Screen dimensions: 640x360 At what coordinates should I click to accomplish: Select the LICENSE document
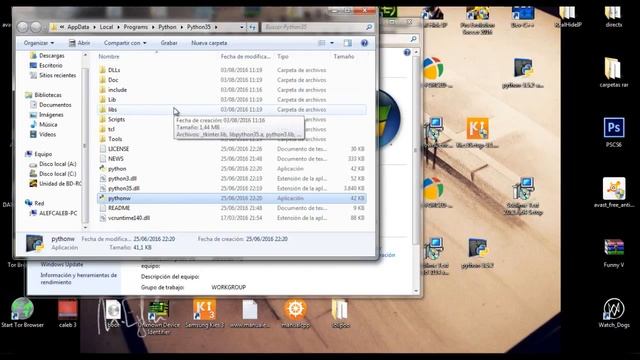[x=118, y=149]
